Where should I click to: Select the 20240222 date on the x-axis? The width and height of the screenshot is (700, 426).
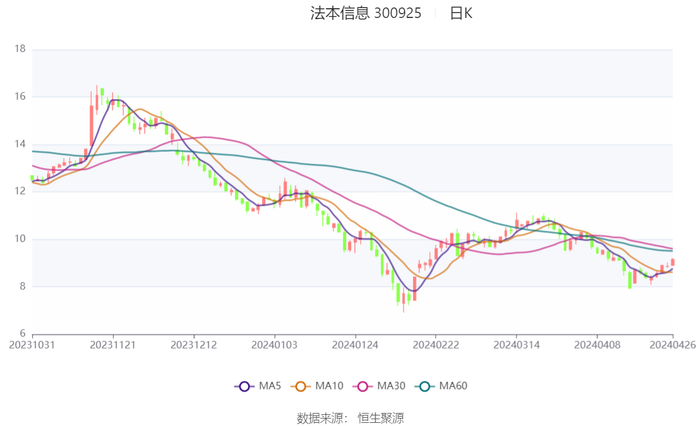pos(435,344)
